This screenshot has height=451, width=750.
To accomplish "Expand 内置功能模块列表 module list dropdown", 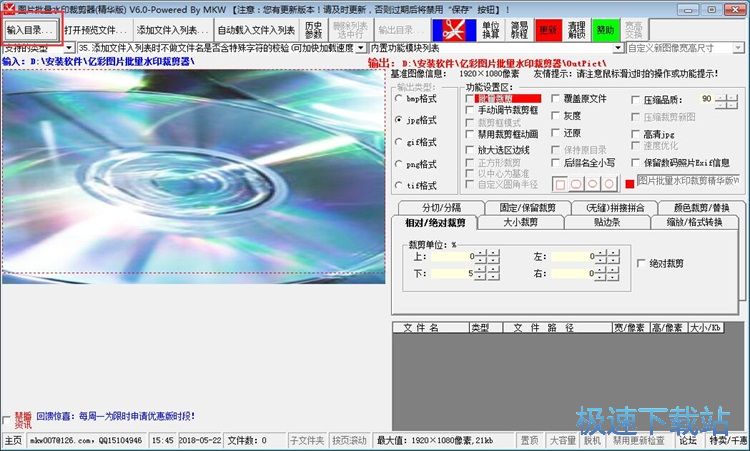I will (x=618, y=48).
